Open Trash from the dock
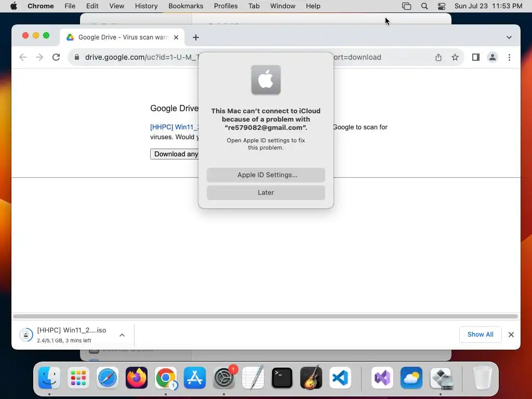 (482, 378)
